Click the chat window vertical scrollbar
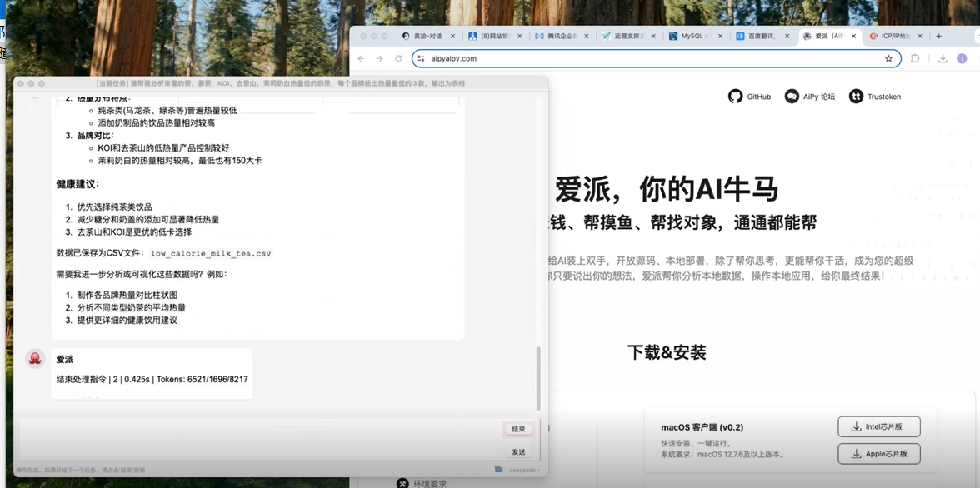 tap(538, 378)
